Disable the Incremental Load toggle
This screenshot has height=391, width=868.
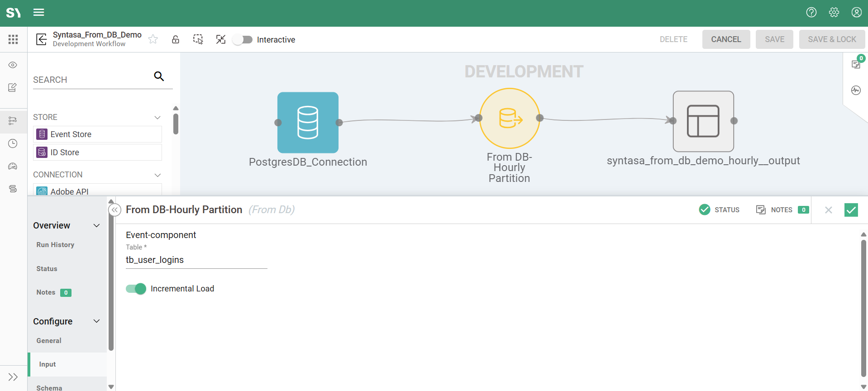[136, 289]
